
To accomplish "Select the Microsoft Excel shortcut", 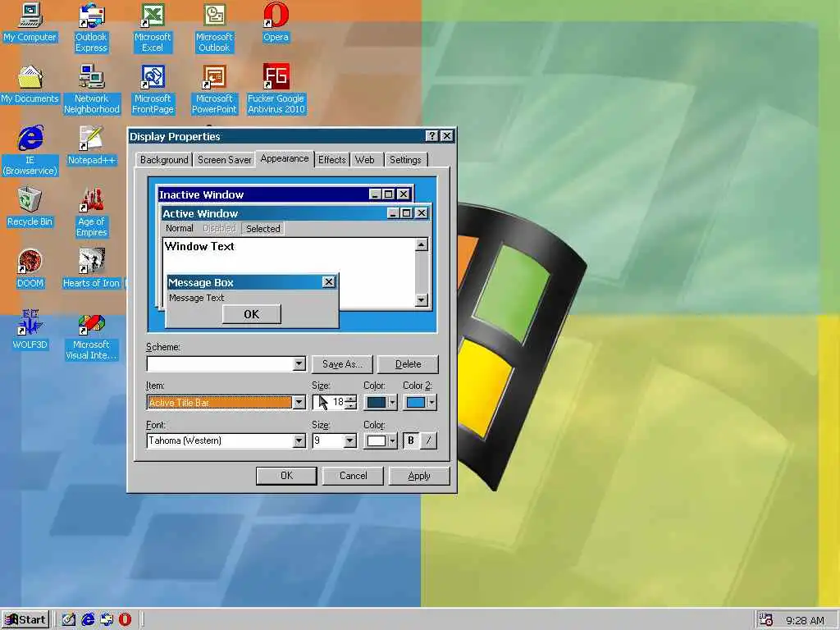I will point(153,28).
